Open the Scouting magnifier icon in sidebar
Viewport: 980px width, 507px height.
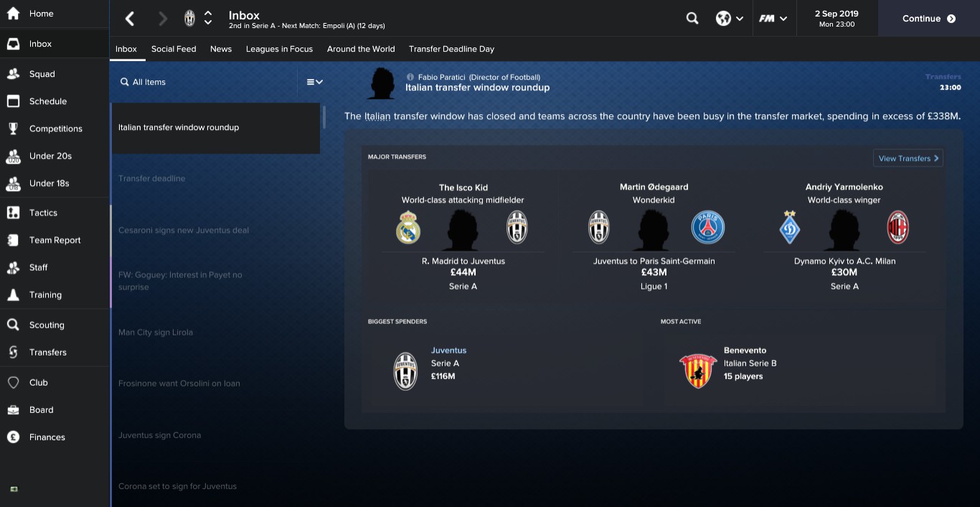[x=13, y=325]
